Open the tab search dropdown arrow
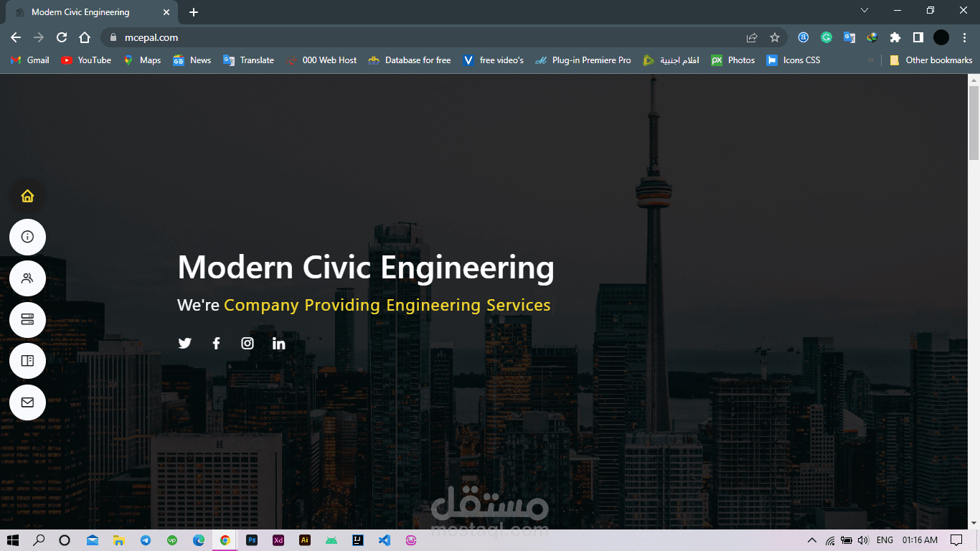 pos(864,10)
